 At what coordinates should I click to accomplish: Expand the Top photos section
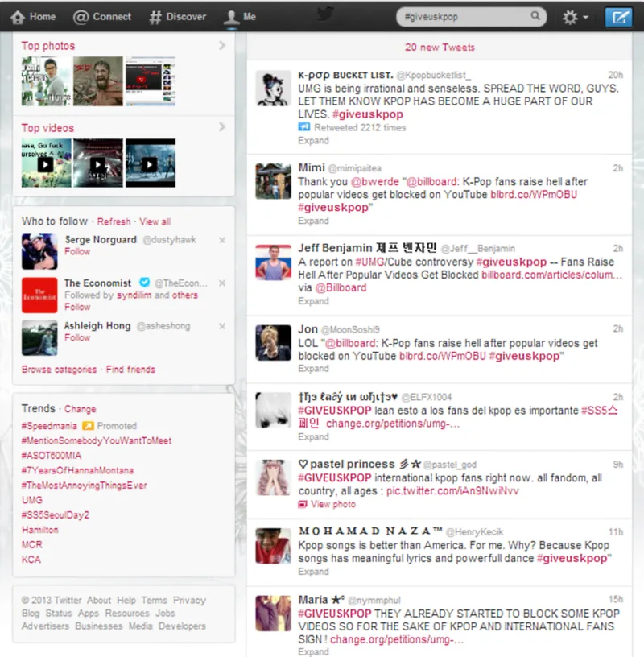click(x=222, y=46)
